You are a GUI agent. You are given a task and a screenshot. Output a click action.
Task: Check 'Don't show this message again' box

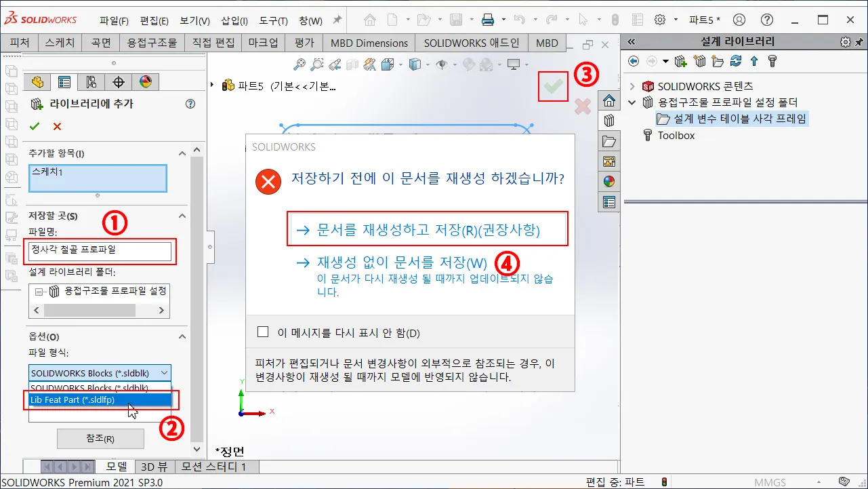click(263, 332)
